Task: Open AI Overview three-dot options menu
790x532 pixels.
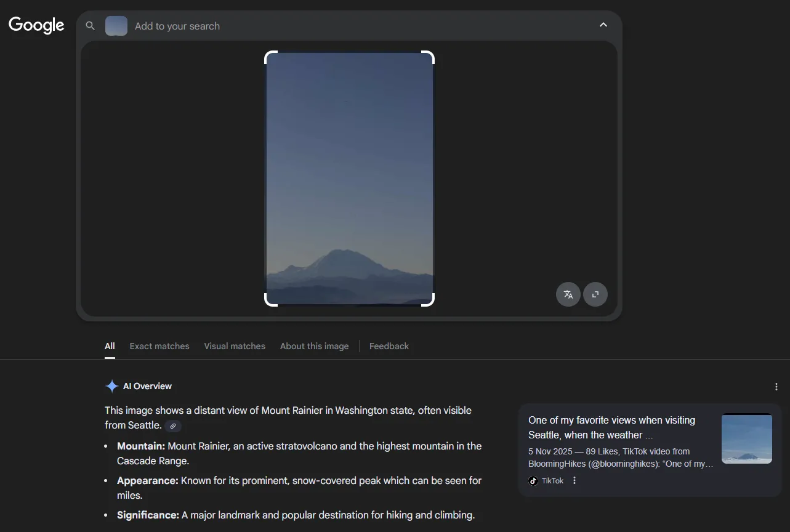Action: point(776,387)
